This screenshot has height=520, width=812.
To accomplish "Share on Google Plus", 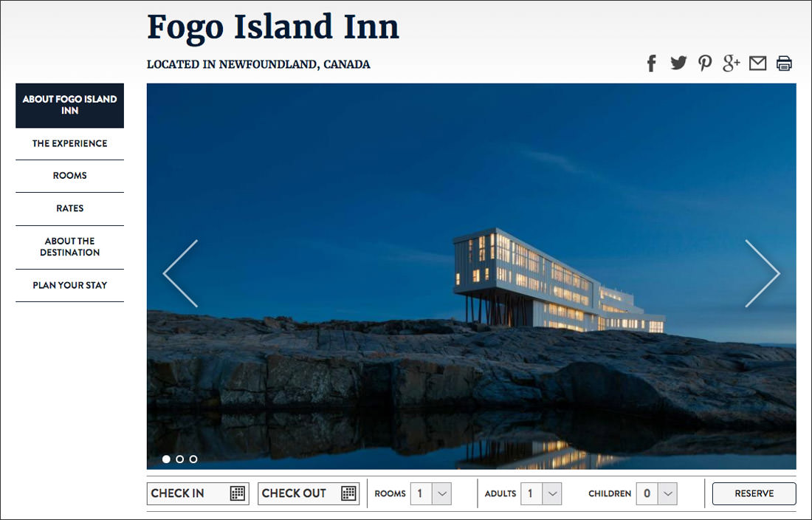I will tap(732, 63).
